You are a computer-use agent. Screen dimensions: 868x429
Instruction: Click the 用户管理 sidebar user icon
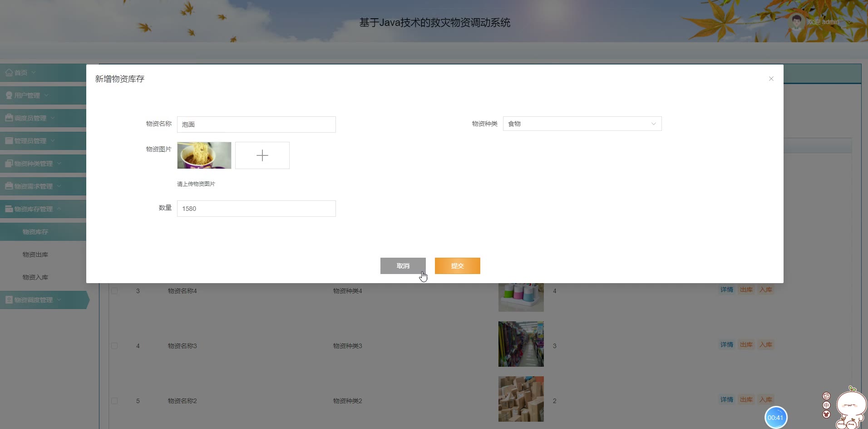coord(9,95)
